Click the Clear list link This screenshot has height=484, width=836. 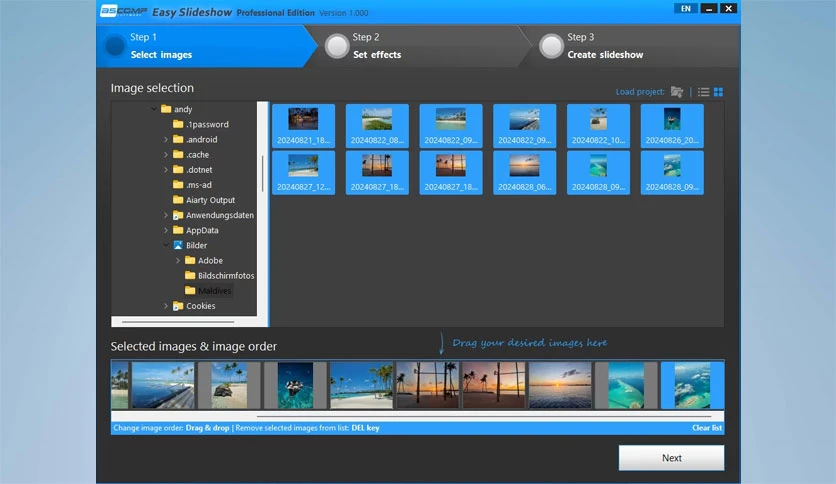tap(707, 428)
